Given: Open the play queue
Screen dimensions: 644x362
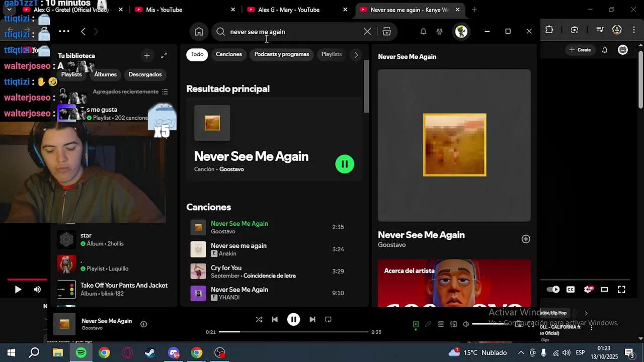Looking at the screenshot, I should [441, 324].
